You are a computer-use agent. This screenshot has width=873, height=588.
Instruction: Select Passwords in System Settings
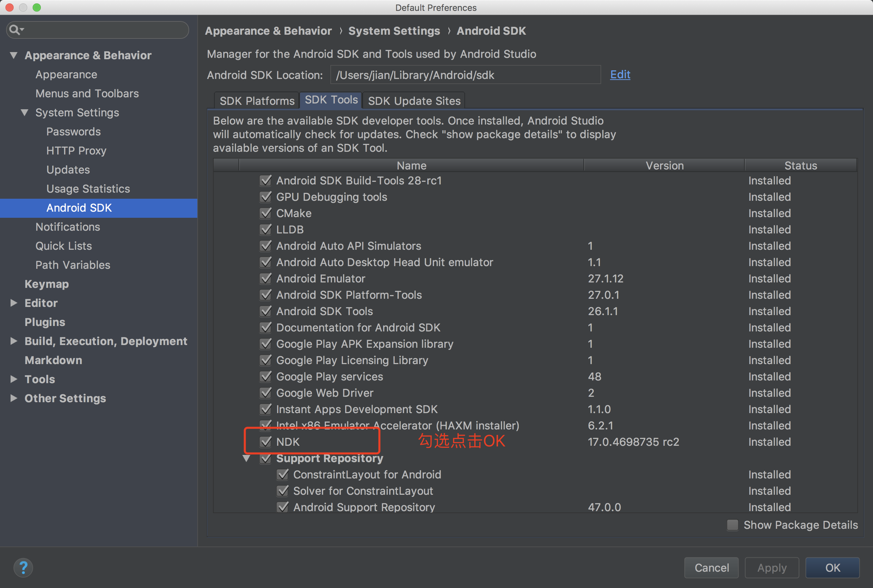coord(73,131)
